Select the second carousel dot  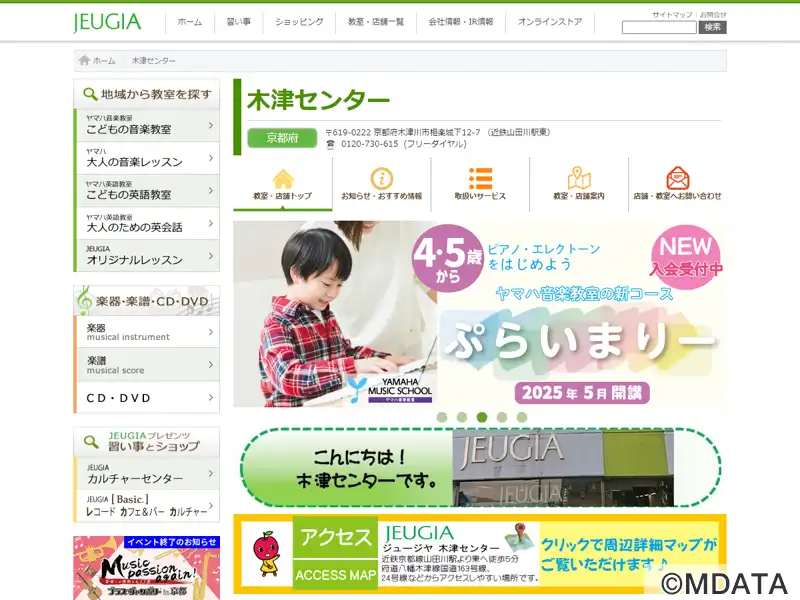(x=462, y=417)
